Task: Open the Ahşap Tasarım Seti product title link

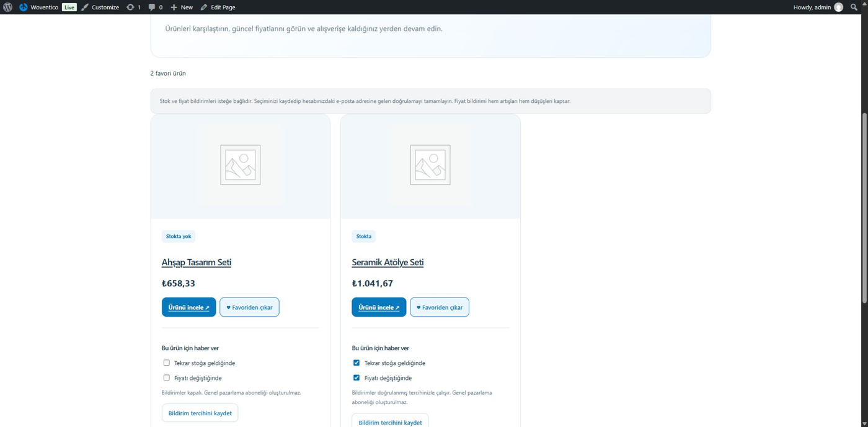Action: coord(197,262)
